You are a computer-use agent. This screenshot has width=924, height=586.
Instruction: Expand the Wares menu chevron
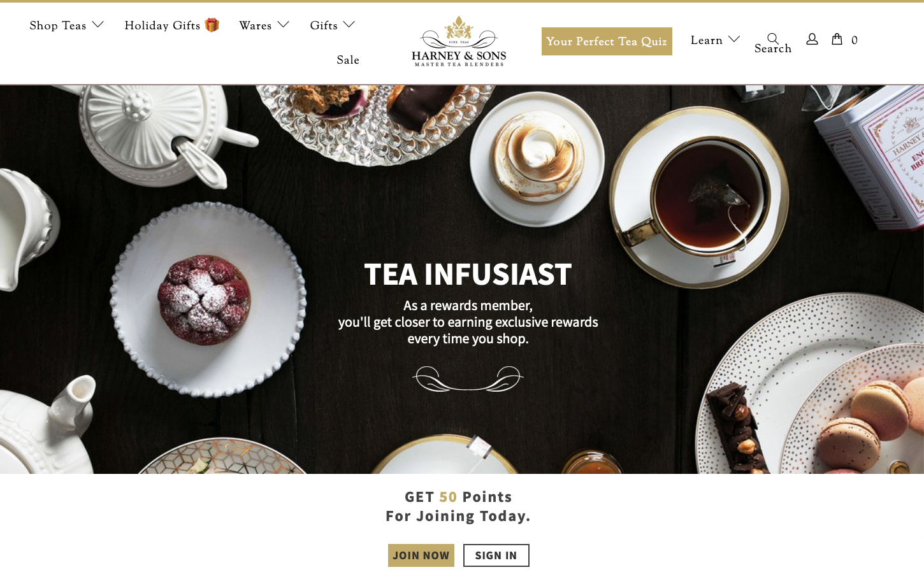pyautogui.click(x=284, y=25)
